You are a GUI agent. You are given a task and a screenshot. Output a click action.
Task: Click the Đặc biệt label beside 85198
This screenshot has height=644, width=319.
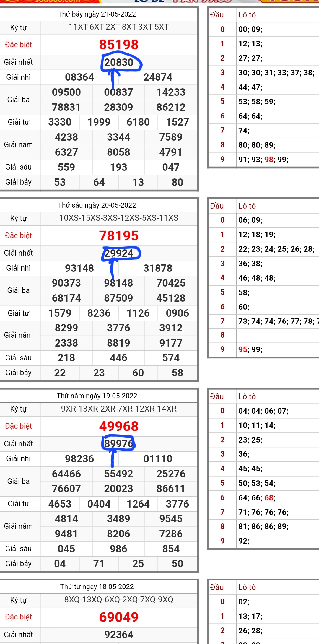(x=18, y=45)
